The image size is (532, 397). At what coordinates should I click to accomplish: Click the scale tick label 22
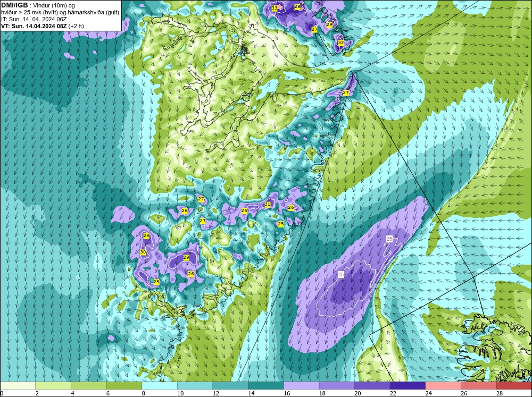(393, 393)
